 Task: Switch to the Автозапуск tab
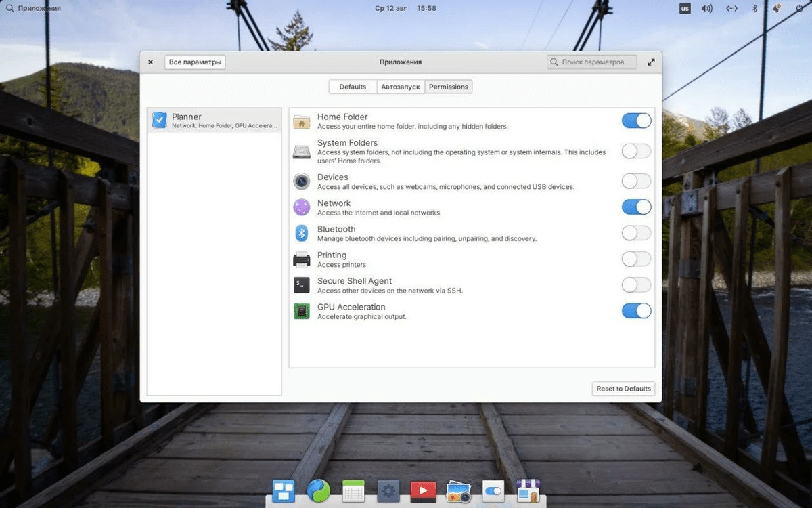[x=401, y=87]
